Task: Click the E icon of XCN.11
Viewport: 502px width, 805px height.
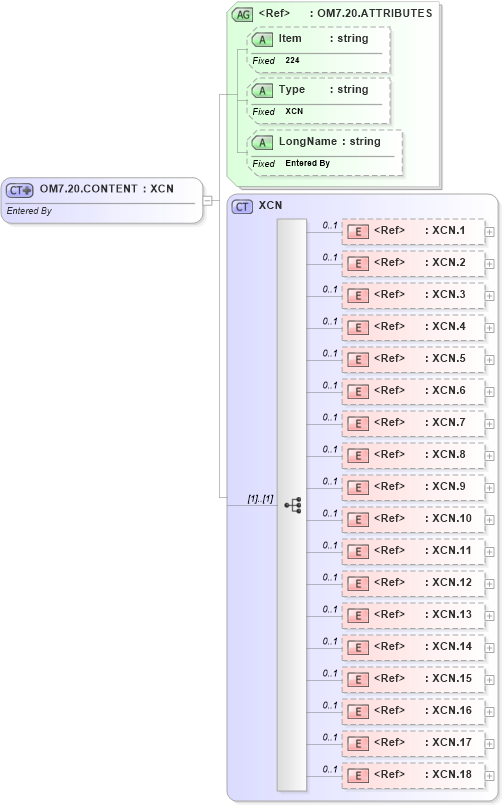Action: (x=358, y=551)
